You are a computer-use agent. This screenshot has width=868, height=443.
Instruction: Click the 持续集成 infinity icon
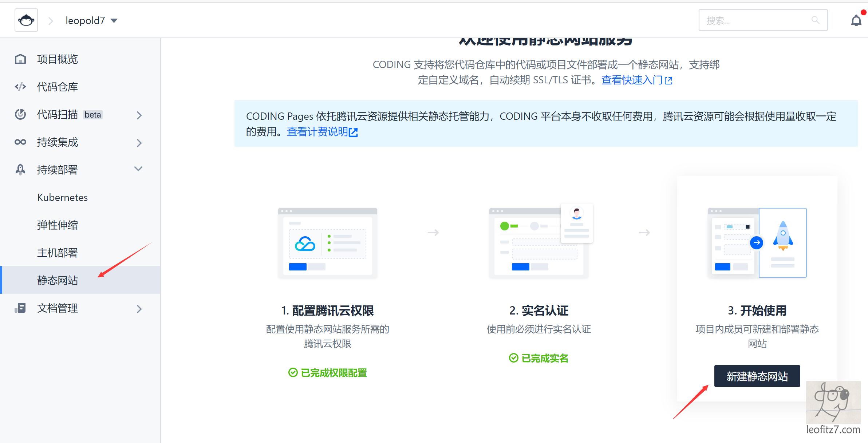coord(20,142)
